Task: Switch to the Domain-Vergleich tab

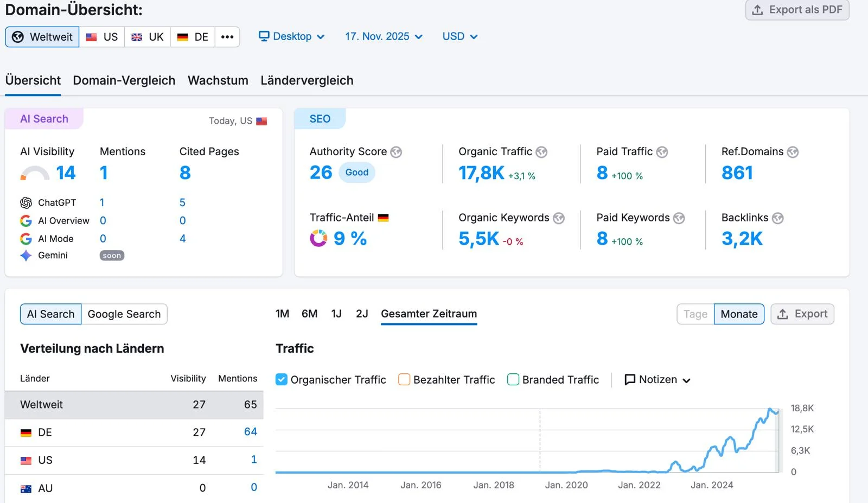Action: pos(124,80)
